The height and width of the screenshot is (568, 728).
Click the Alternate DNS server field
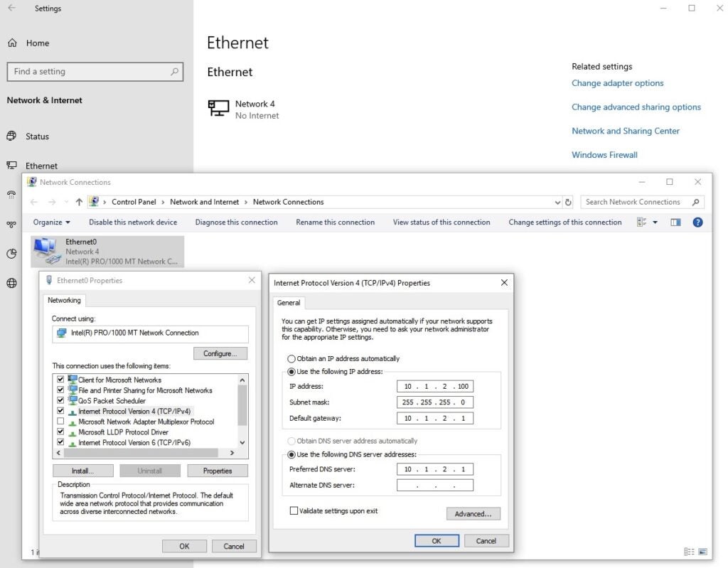[434, 486]
